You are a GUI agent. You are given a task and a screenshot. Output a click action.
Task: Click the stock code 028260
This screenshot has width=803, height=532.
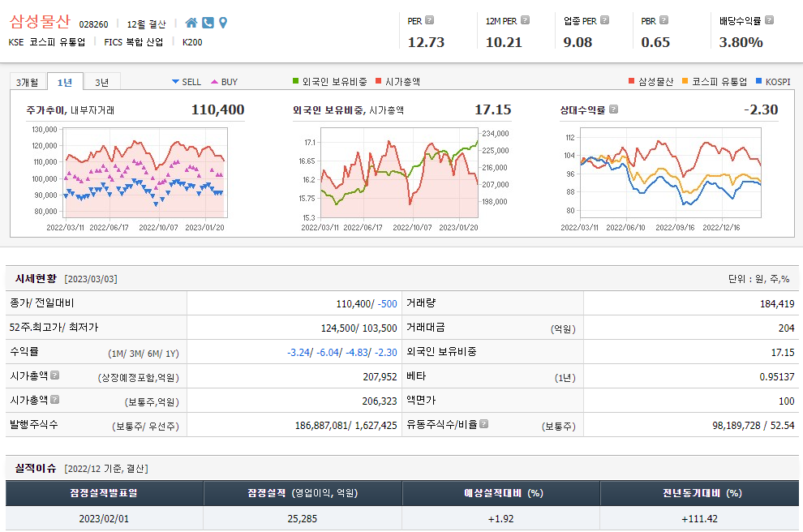pos(94,24)
